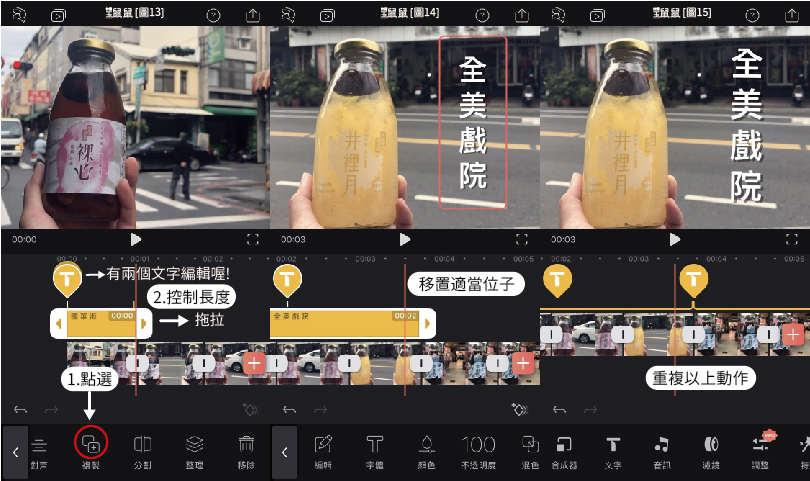Go back with the chevron in 圖14 toolbar

285,452
